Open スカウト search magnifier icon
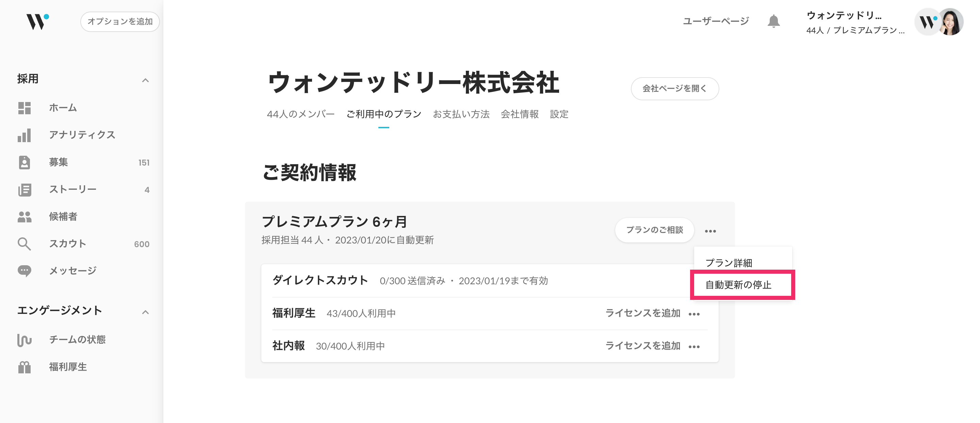 pyautogui.click(x=24, y=243)
